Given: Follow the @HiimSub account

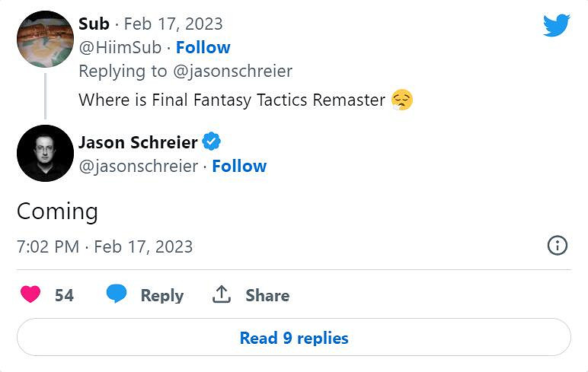Looking at the screenshot, I should tap(203, 47).
